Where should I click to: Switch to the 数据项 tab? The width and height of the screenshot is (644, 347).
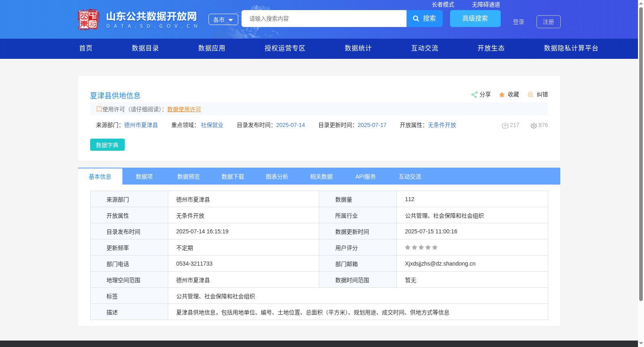(144, 177)
